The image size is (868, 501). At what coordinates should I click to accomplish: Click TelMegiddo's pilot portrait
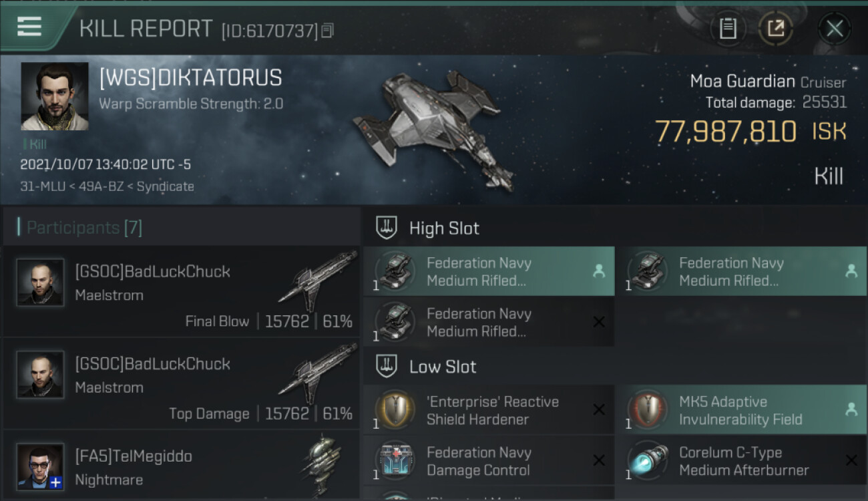point(40,466)
